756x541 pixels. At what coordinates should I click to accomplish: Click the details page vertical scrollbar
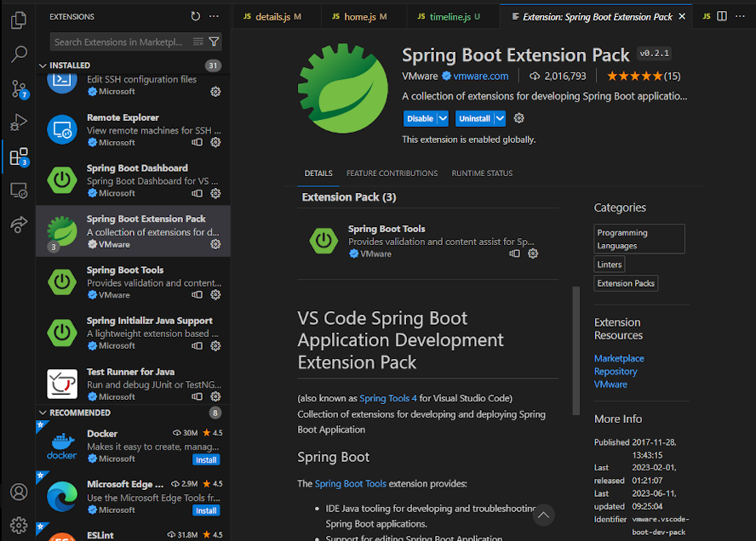[x=576, y=350]
